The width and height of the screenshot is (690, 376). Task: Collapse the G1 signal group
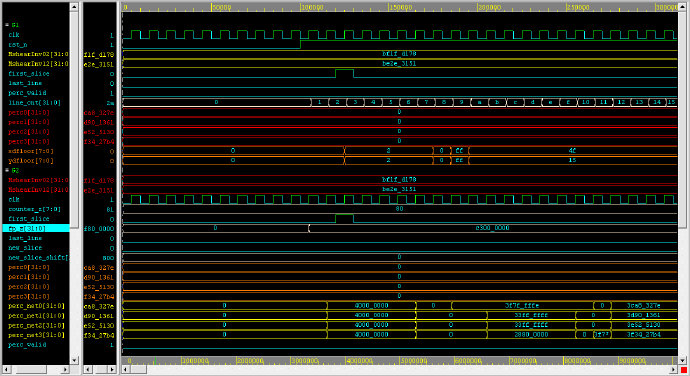pyautogui.click(x=7, y=25)
